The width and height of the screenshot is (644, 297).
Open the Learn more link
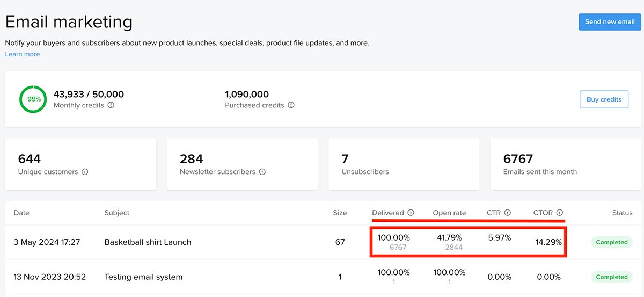[23, 54]
